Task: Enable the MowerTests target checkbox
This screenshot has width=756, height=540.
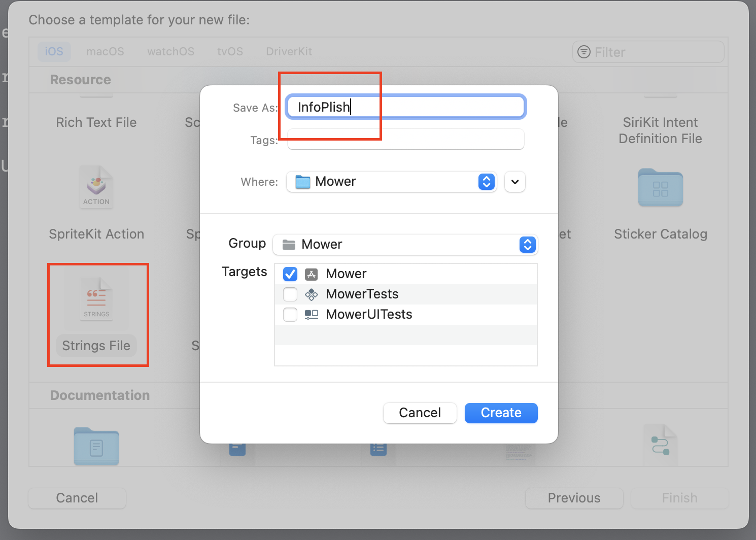Action: tap(290, 294)
